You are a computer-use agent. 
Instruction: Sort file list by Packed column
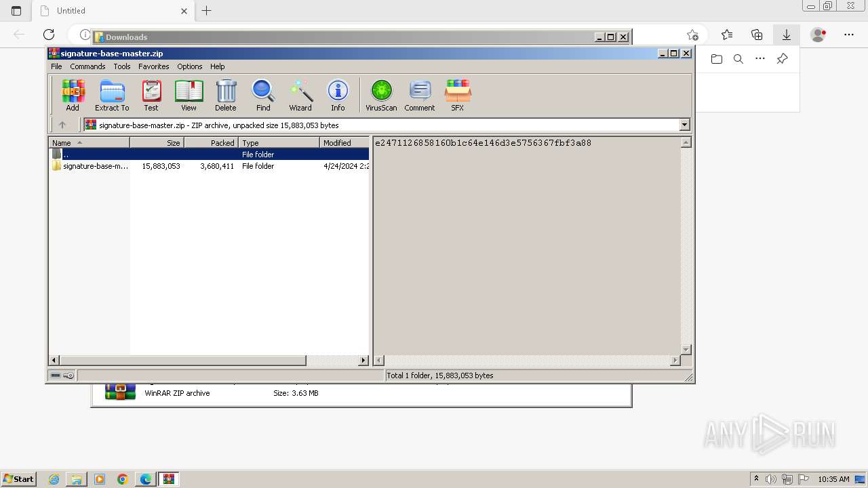(211, 143)
